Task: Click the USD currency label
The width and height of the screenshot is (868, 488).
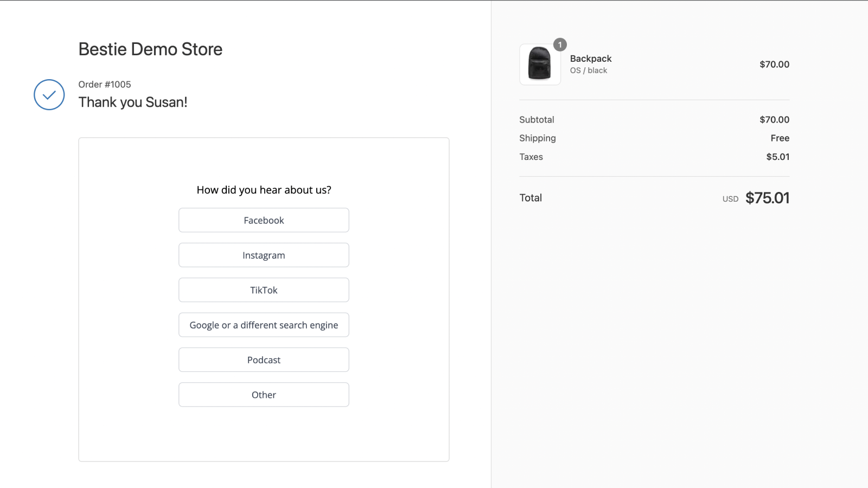Action: pos(730,199)
